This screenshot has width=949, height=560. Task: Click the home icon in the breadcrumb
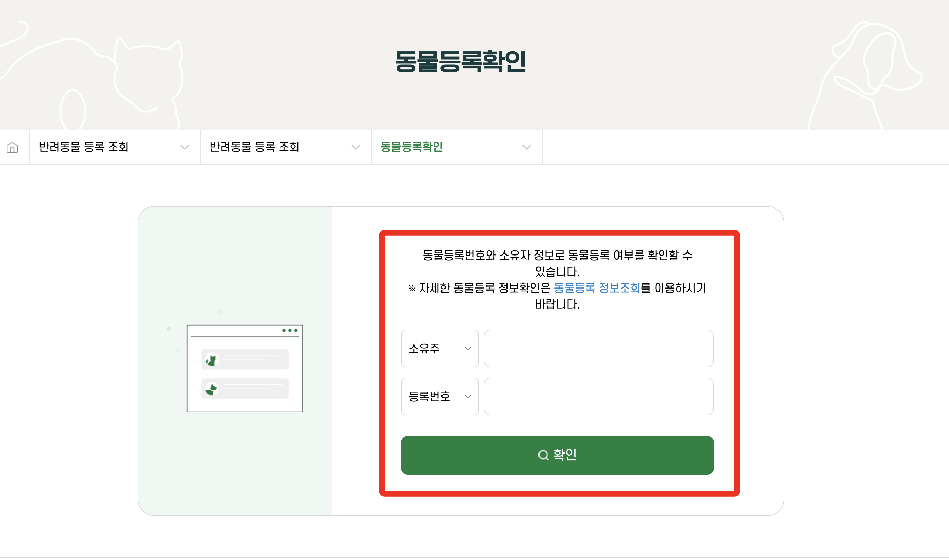[12, 147]
